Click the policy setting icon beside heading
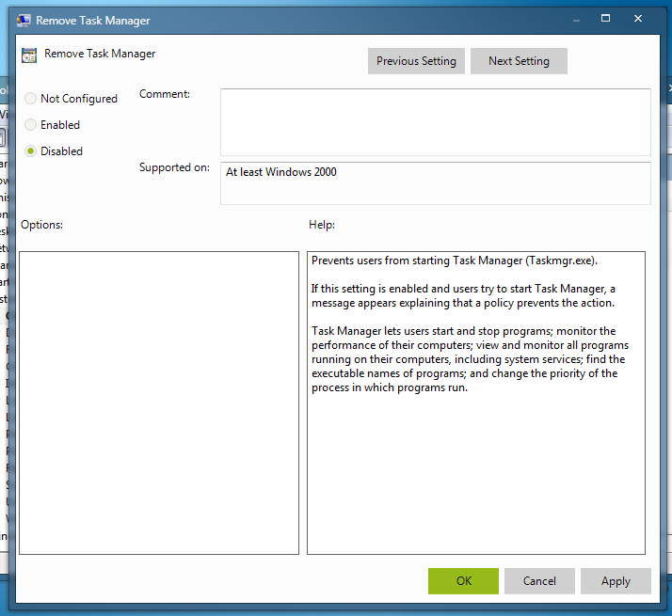The width and height of the screenshot is (672, 616). click(x=29, y=55)
